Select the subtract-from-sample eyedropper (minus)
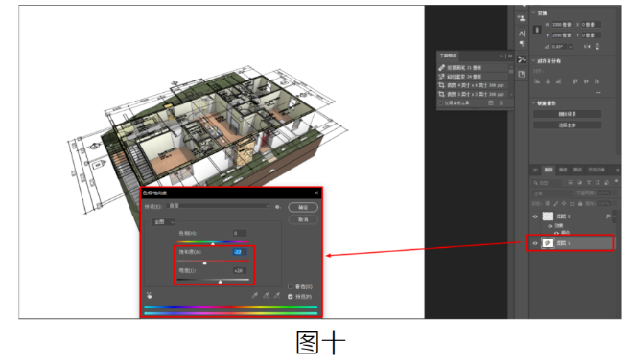 click(x=277, y=296)
